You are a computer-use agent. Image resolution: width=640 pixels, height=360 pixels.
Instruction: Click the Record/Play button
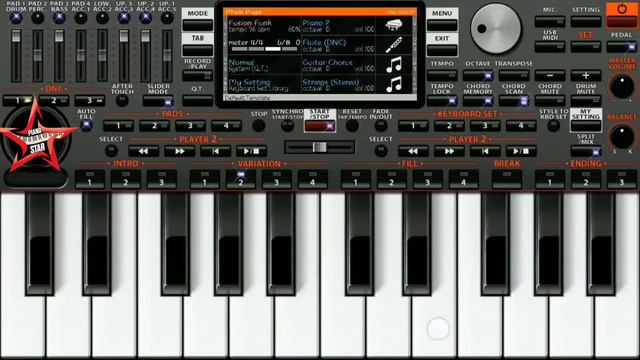[198, 76]
